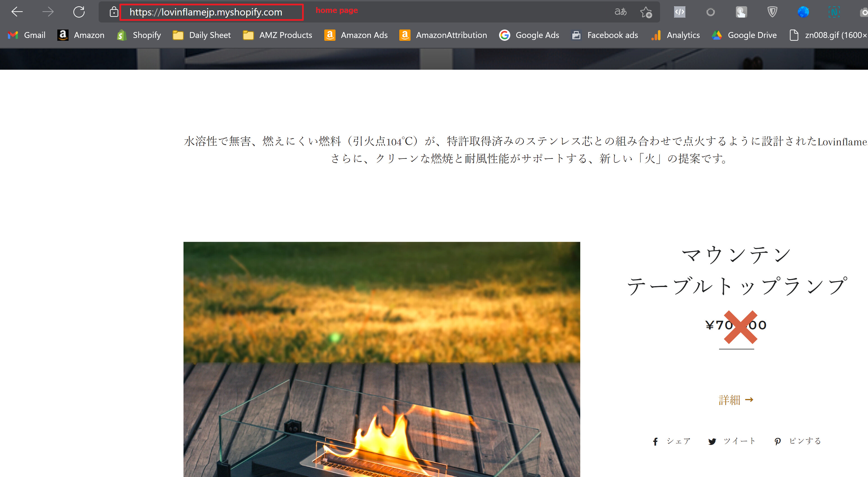Image resolution: width=868 pixels, height=477 pixels.
Task: Click the code brackets extension icon
Action: pyautogui.click(x=679, y=12)
